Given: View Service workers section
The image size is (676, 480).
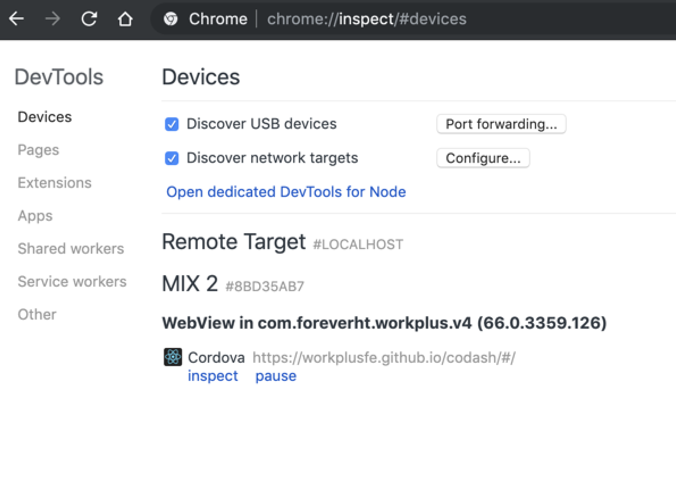Looking at the screenshot, I should pyautogui.click(x=72, y=281).
